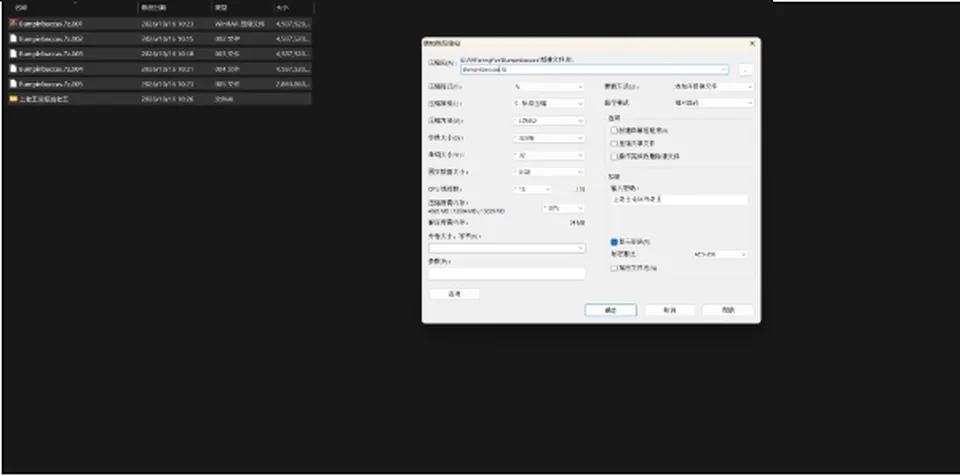This screenshot has height=476, width=960.
Task: Open the LZMA2 compression method dropdown
Action: pyautogui.click(x=549, y=121)
